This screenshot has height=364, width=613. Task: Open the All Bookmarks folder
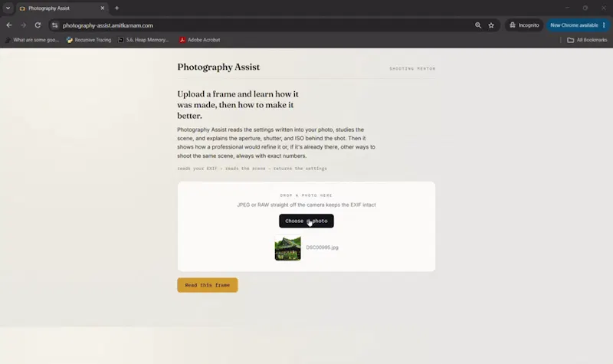pyautogui.click(x=587, y=40)
